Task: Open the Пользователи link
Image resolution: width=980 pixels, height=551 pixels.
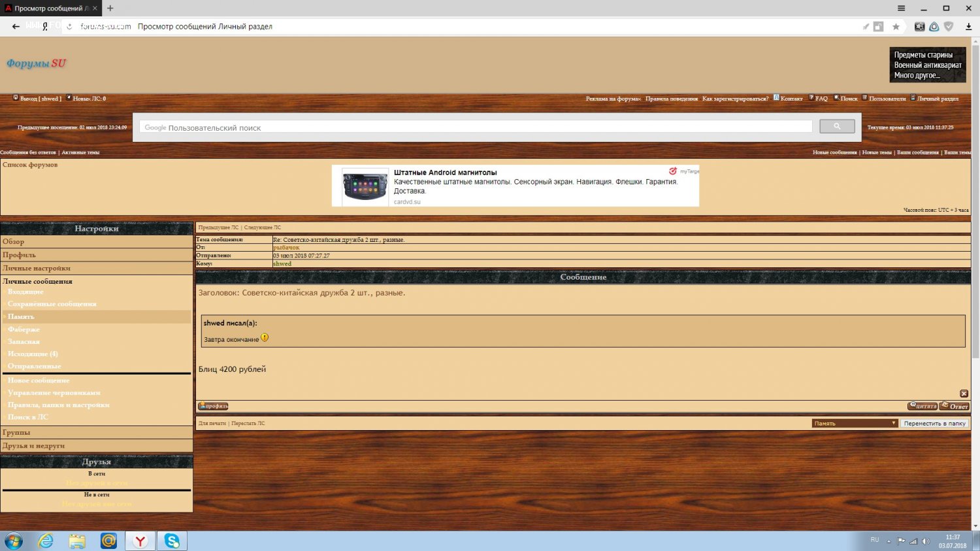Action: 884,99
